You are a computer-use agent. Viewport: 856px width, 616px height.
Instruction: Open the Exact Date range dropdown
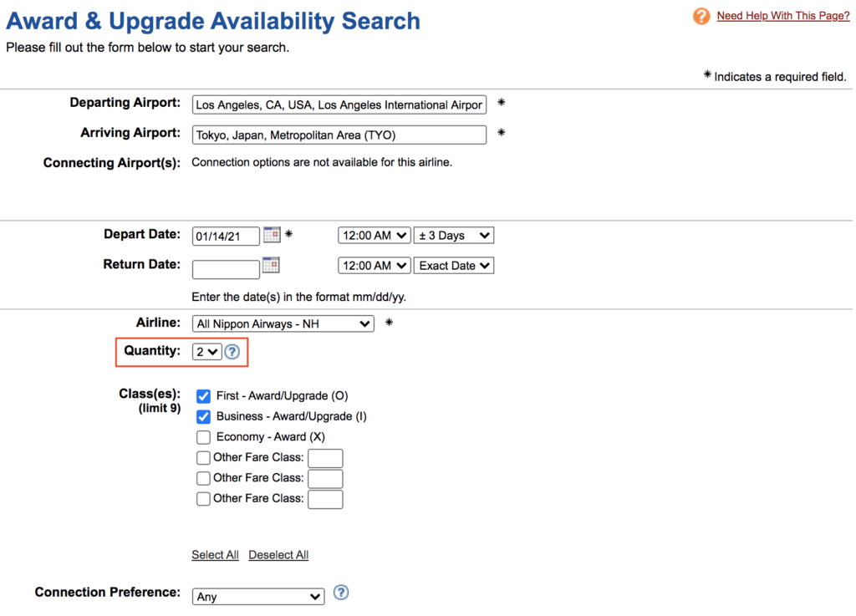tap(454, 266)
